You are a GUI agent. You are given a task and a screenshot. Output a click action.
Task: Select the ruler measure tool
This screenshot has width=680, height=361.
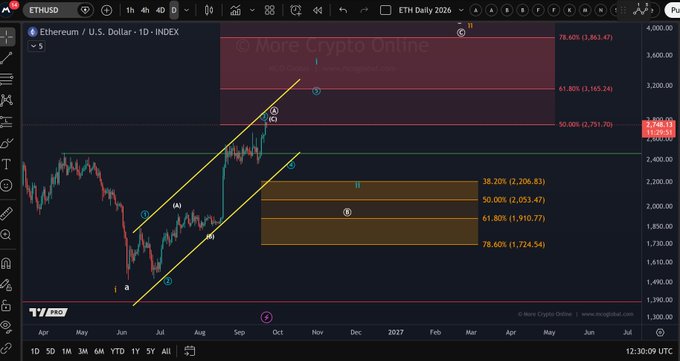7,213
